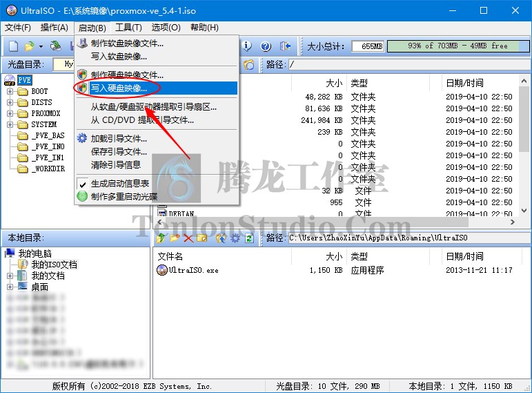Image resolution: width=532 pixels, height=393 pixels.
Task: Open the 选项(O) menu
Action: pos(166,28)
